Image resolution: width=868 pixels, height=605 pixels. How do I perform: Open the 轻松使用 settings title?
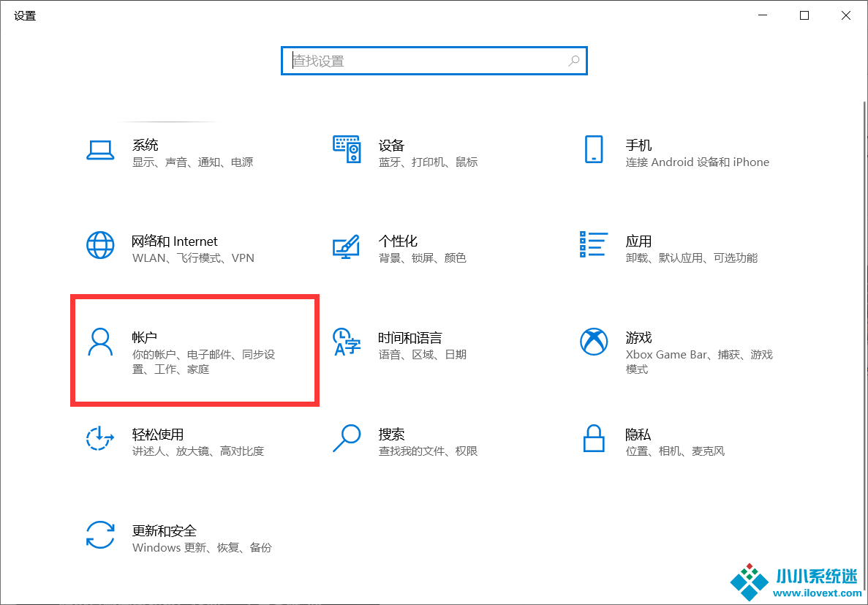pos(158,434)
